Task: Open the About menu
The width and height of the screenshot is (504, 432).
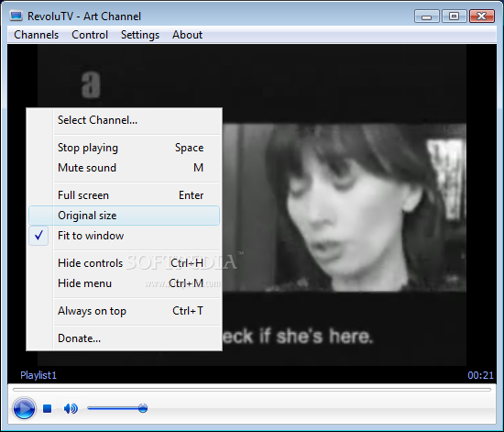Action: (x=187, y=35)
